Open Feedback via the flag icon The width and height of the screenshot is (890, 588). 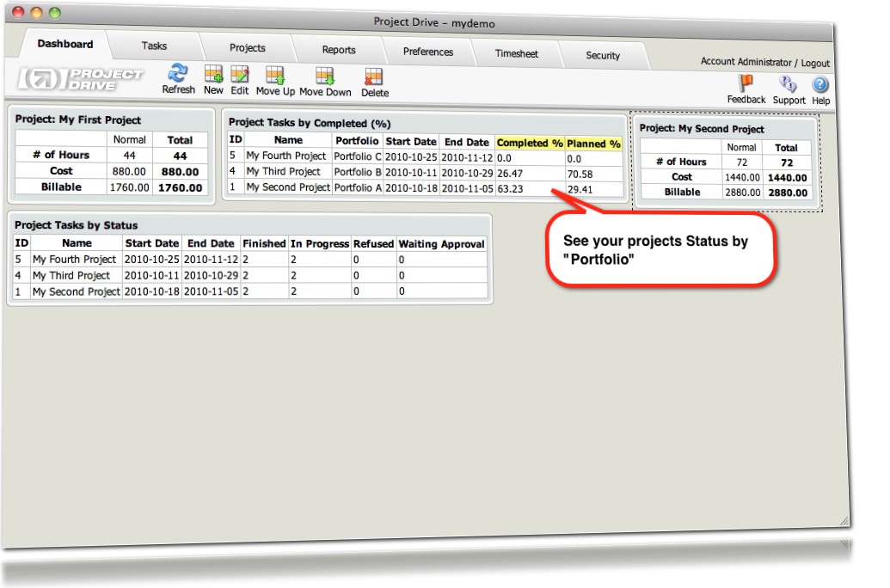746,83
